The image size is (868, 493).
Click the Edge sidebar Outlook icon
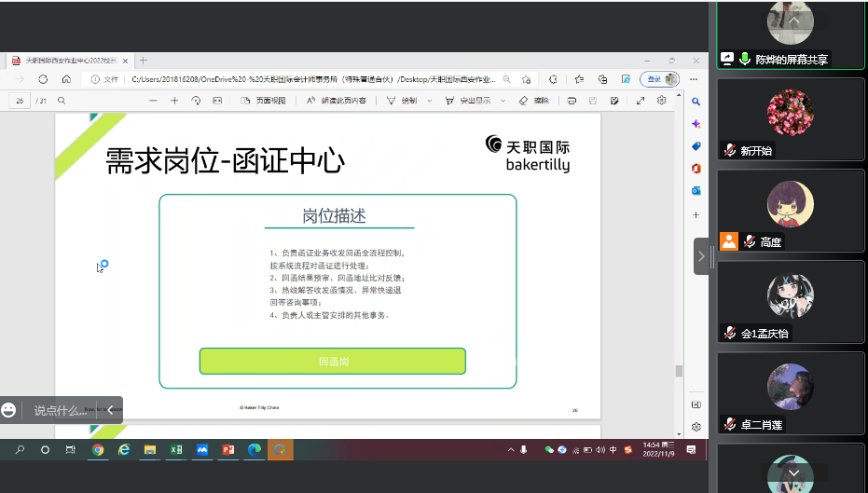coord(696,191)
